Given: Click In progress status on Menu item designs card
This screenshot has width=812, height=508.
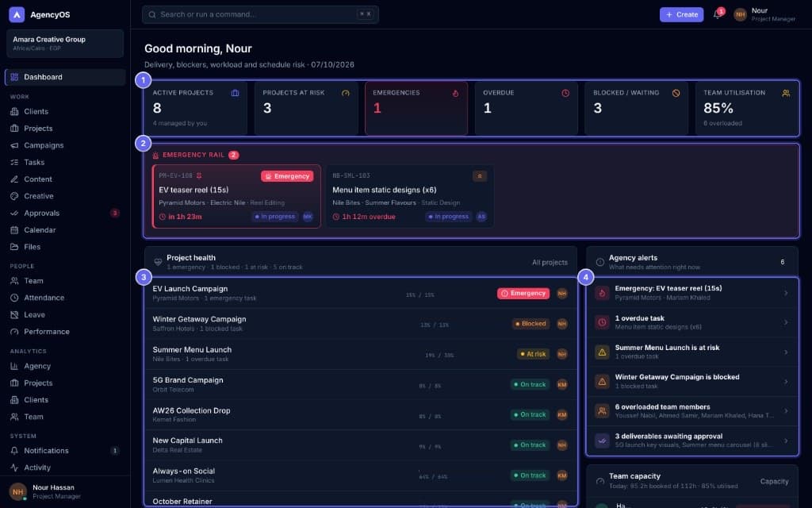Looking at the screenshot, I should click(449, 217).
